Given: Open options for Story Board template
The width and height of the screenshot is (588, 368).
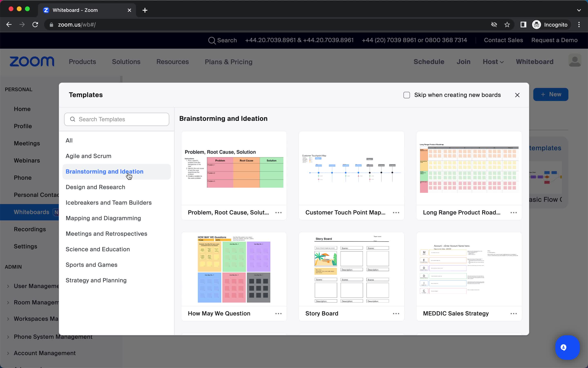Looking at the screenshot, I should tap(396, 314).
